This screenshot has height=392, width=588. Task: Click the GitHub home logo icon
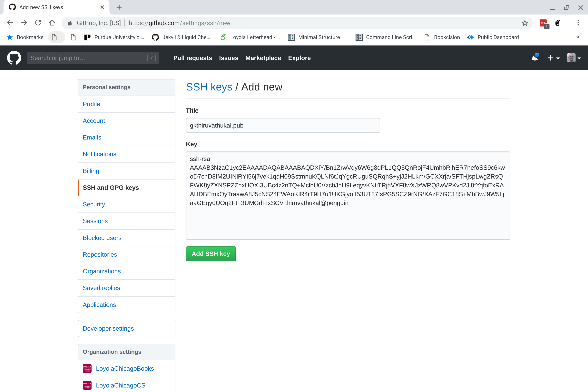coord(14,57)
